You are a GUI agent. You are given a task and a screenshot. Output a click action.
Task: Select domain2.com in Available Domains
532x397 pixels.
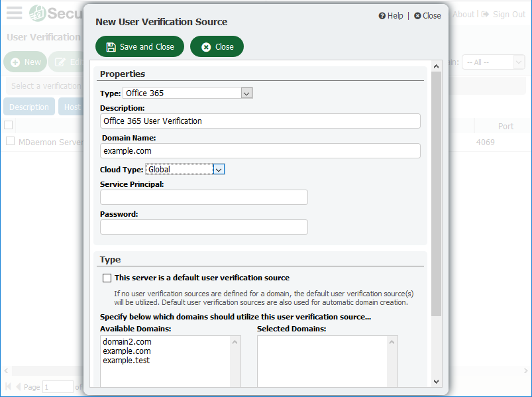tap(127, 342)
